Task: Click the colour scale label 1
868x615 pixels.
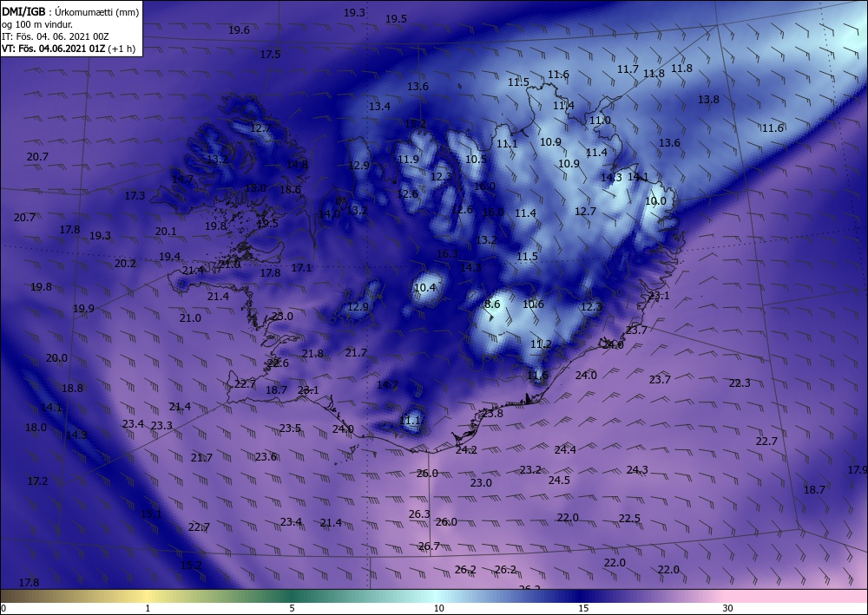Action: [148, 608]
